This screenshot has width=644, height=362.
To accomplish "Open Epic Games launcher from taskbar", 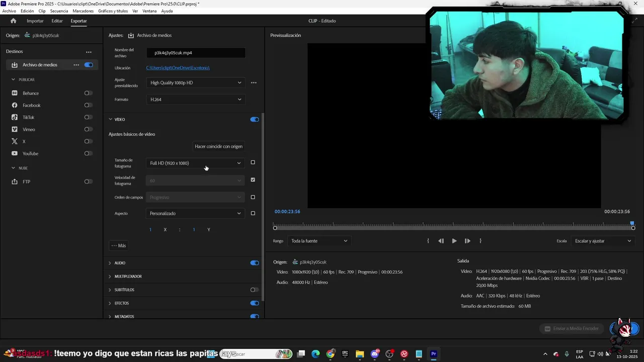I will [345, 354].
